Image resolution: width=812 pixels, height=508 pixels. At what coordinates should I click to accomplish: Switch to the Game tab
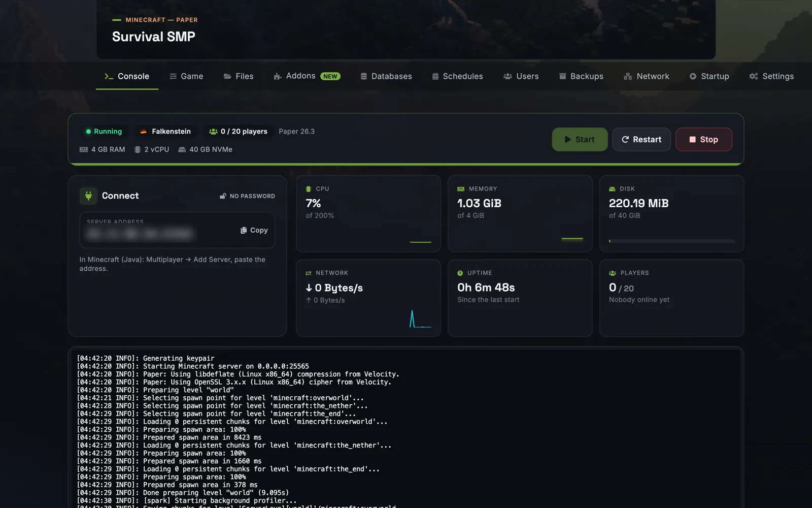[186, 76]
